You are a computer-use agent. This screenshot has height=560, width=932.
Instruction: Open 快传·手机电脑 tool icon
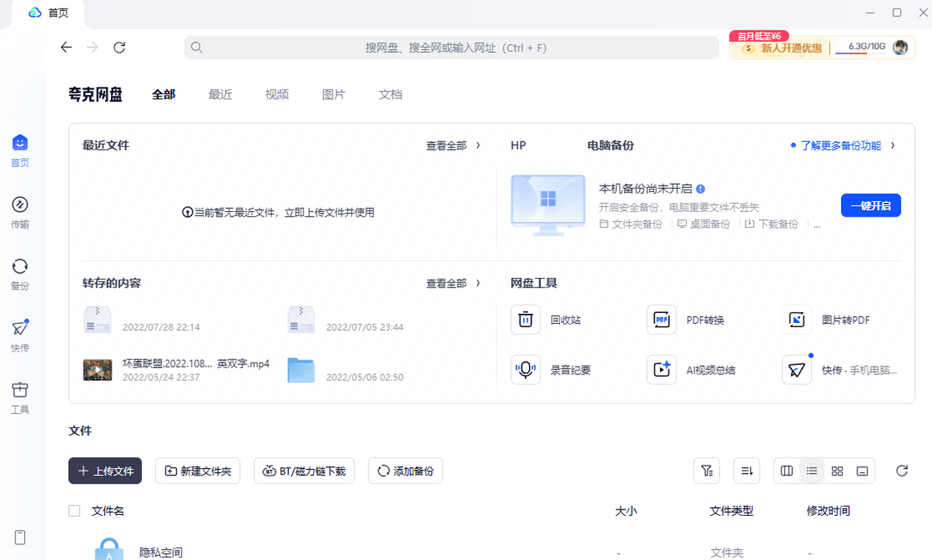click(797, 370)
